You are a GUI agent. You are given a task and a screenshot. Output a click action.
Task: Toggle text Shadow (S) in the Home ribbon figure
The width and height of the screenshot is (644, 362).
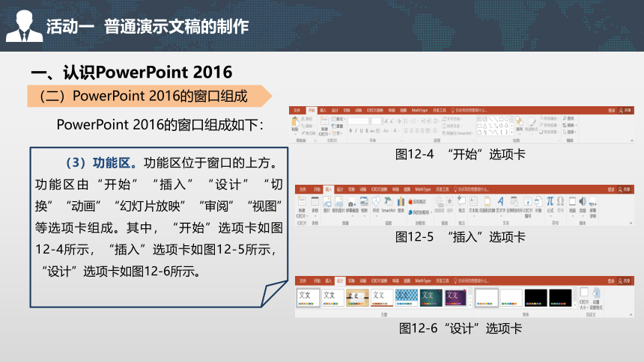(x=367, y=131)
